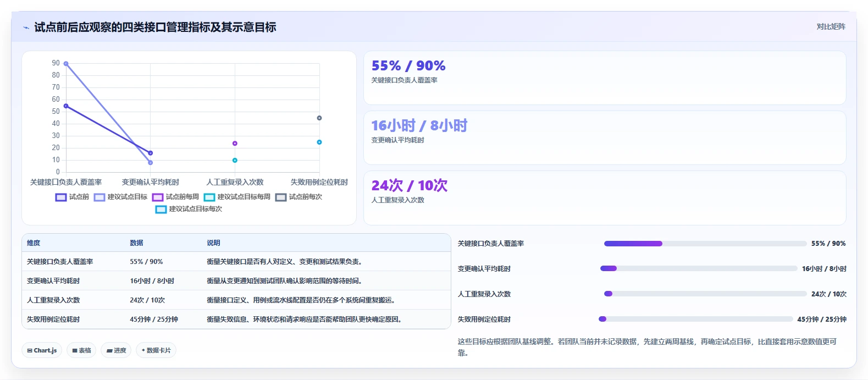Select the 55% / 90% metric card
The image size is (868, 380).
[605, 78]
